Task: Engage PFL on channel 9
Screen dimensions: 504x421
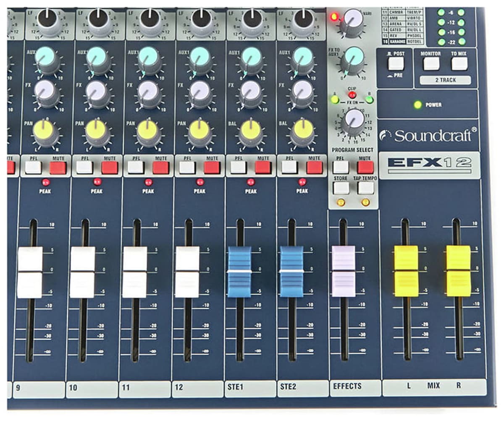Action: (x=33, y=167)
